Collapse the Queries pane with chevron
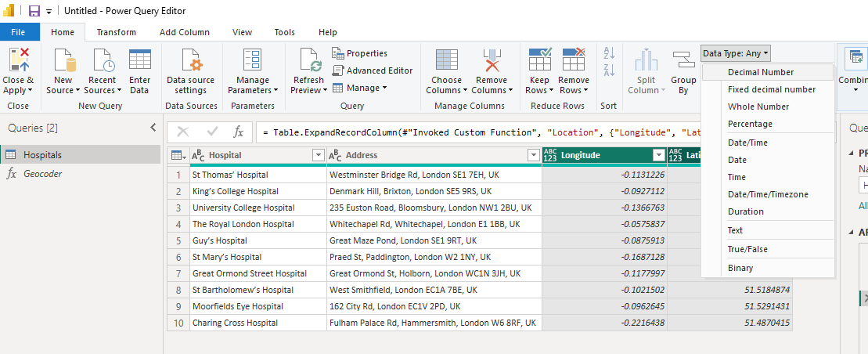 click(x=153, y=128)
